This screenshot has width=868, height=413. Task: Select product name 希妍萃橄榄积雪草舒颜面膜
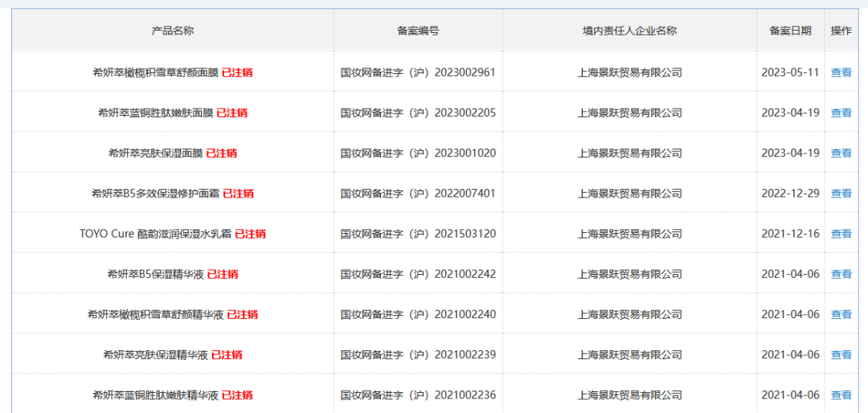click(156, 72)
